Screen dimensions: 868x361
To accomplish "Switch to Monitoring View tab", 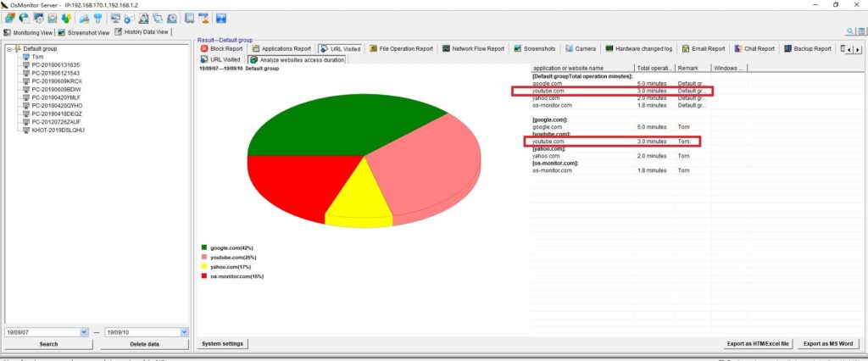I will point(28,33).
